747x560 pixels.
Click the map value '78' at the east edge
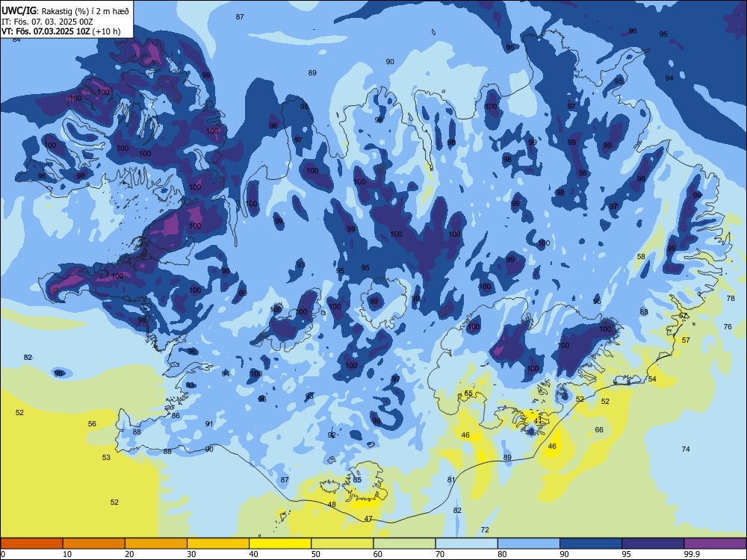click(731, 298)
